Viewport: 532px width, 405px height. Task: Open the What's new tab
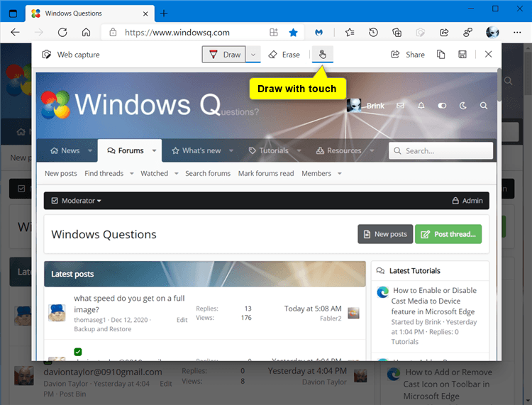[196, 150]
